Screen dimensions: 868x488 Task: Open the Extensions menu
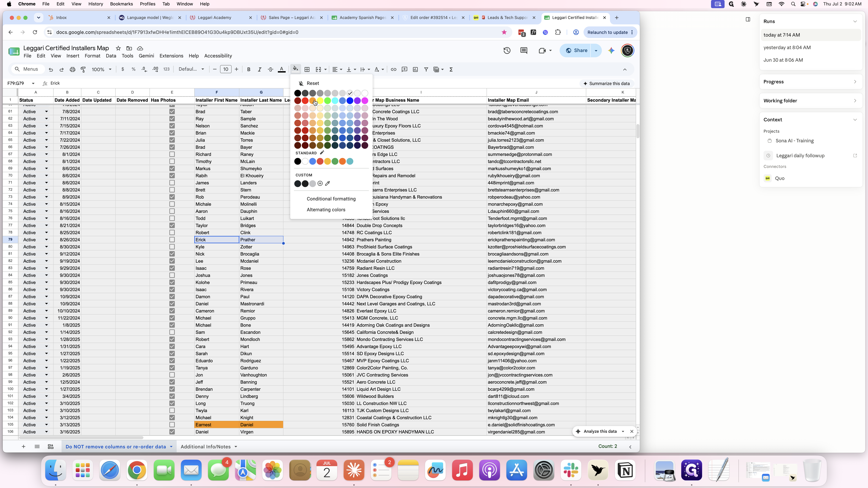(171, 56)
